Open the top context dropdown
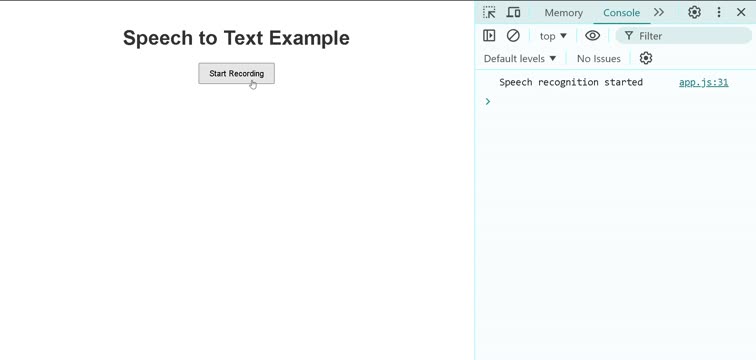The height and width of the screenshot is (360, 756). 553,36
